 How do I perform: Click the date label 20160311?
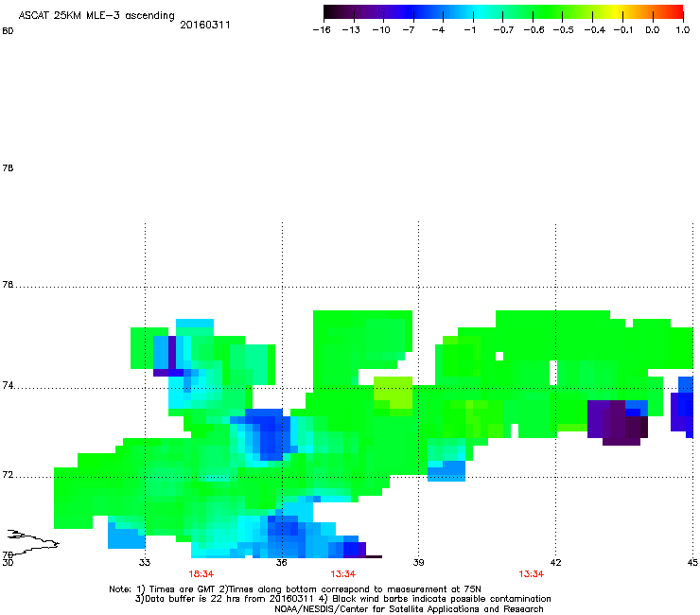click(x=205, y=25)
